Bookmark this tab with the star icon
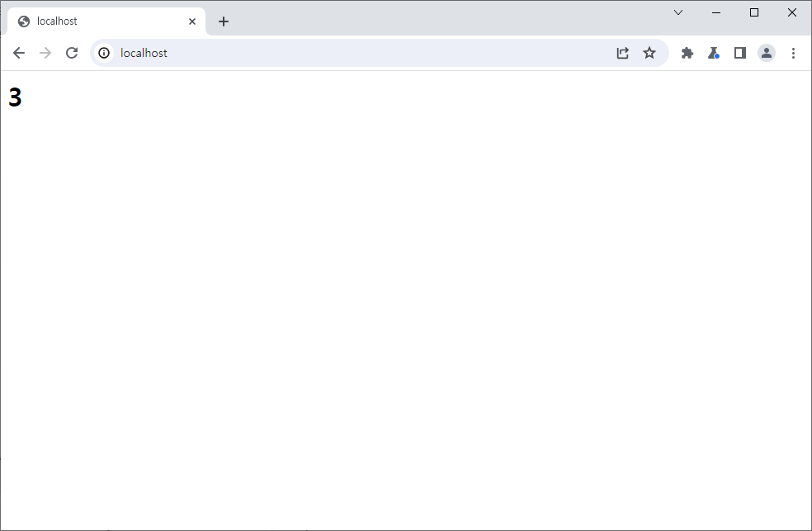 [649, 53]
